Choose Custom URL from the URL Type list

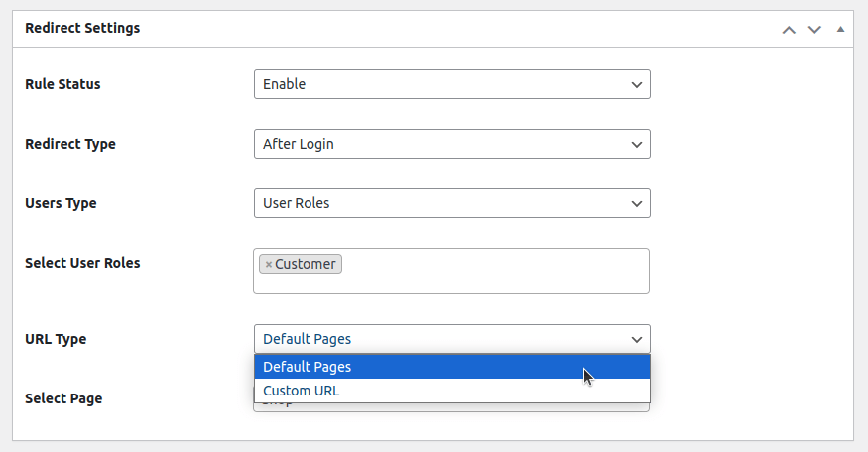tap(302, 391)
